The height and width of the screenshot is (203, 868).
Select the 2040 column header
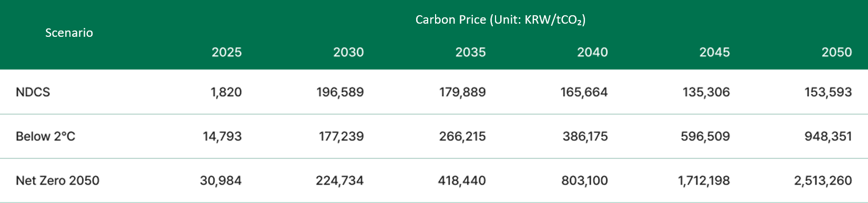click(x=592, y=52)
